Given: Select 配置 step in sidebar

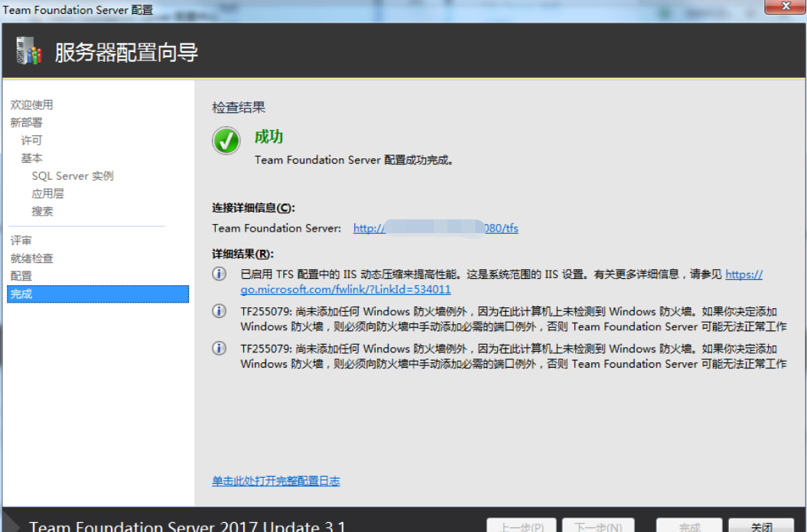Looking at the screenshot, I should 21,276.
